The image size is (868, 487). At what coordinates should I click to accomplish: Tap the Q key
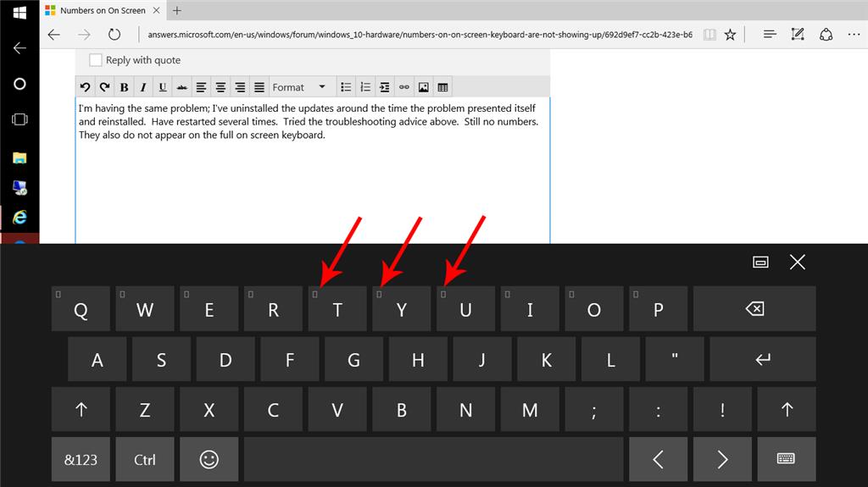point(81,309)
